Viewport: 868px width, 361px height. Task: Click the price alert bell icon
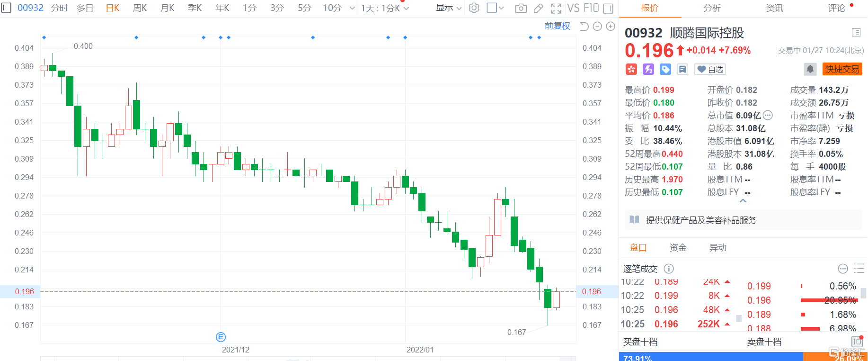[810, 69]
